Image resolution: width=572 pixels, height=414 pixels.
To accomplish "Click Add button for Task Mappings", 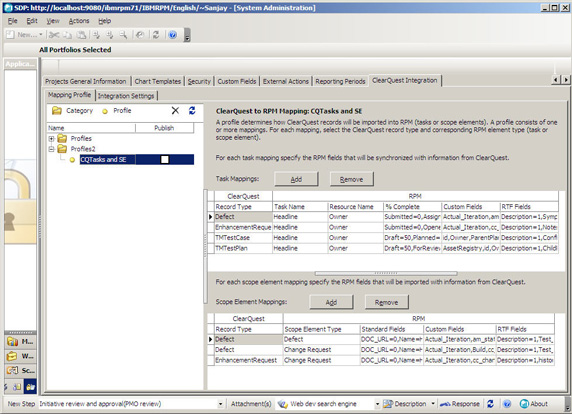I will [296, 179].
